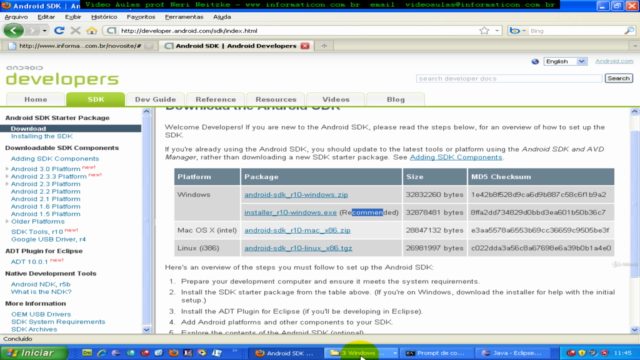Open the Editar menu
Screen dimensions: 640x360
pyautogui.click(x=46, y=17)
